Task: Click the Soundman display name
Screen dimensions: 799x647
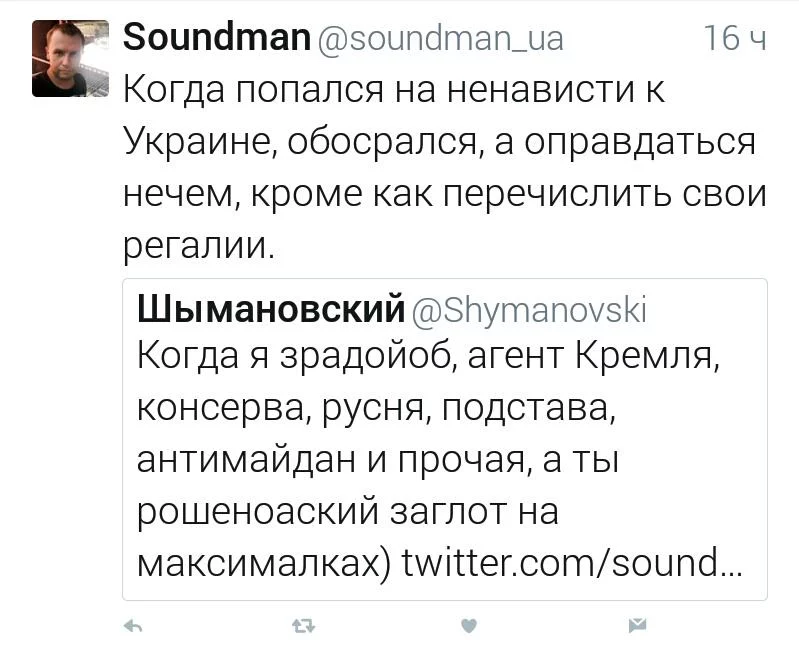Action: click(x=215, y=38)
